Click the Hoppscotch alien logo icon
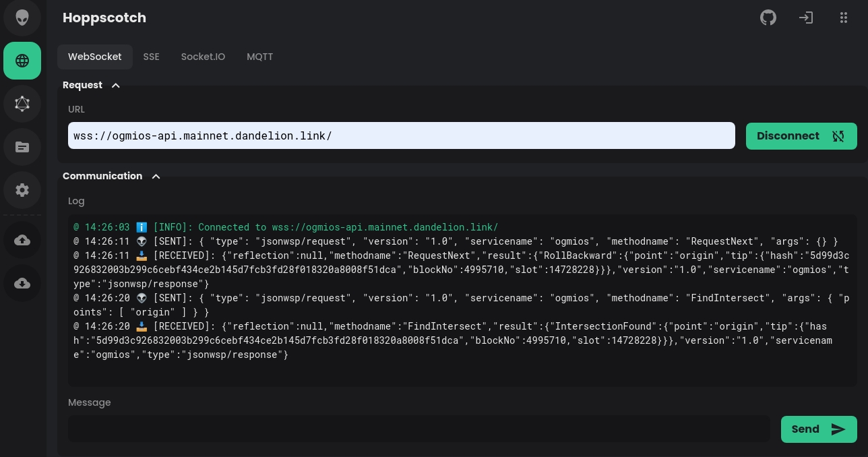 [x=22, y=18]
